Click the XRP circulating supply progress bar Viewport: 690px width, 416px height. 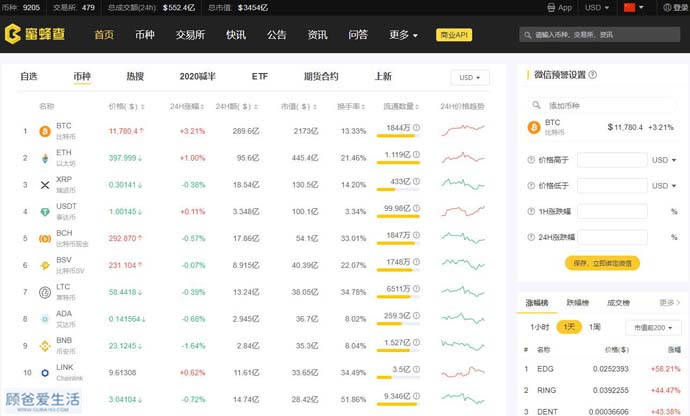tap(398, 190)
